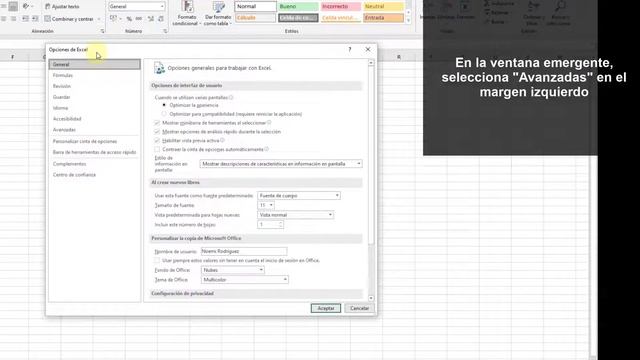Click the increase decimals icon
The height and width of the screenshot is (360, 640).
(x=151, y=19)
